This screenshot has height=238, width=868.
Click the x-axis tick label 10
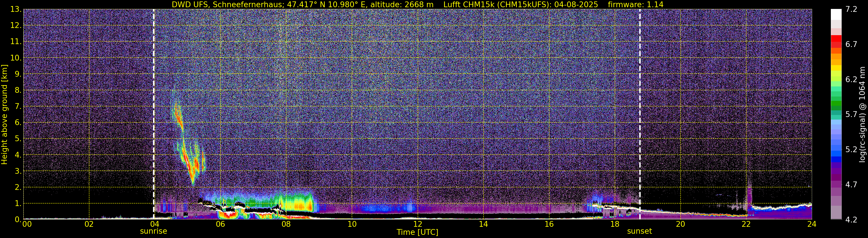(352, 224)
